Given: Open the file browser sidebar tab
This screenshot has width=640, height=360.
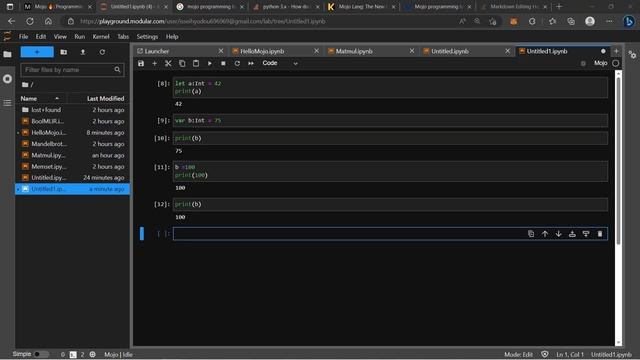Looking at the screenshot, I should [x=7, y=54].
